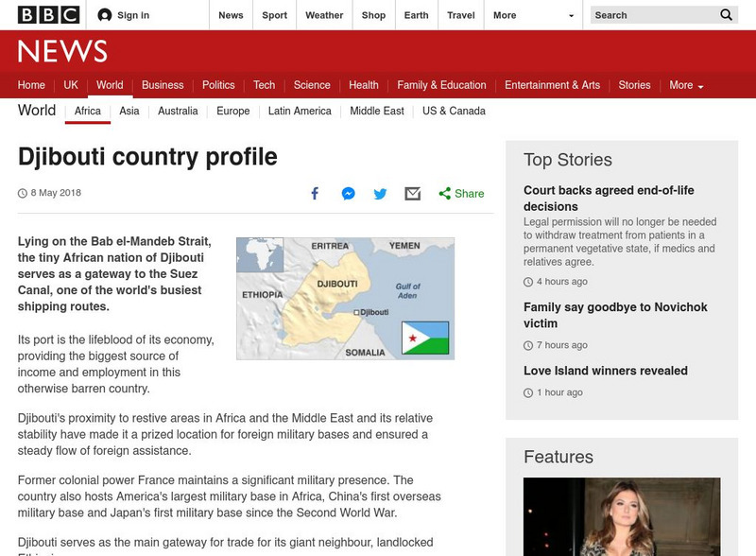
Task: Click the Djibouti country profile headline
Action: [147, 157]
